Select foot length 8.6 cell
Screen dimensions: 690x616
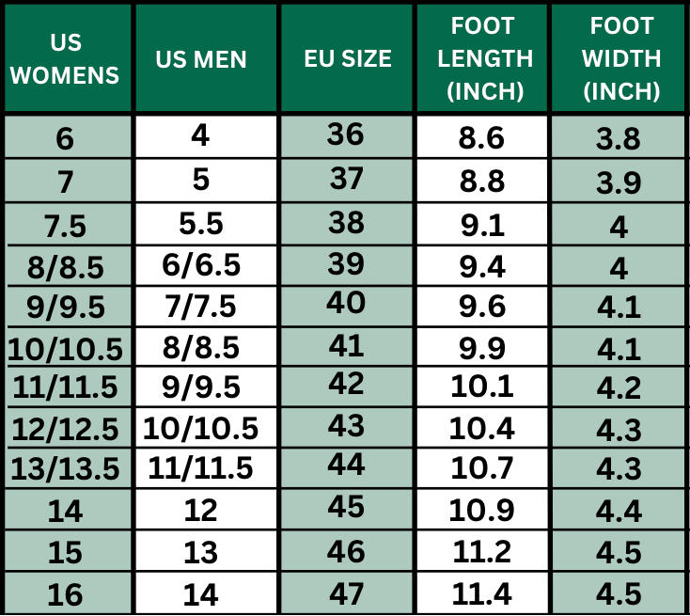point(482,138)
